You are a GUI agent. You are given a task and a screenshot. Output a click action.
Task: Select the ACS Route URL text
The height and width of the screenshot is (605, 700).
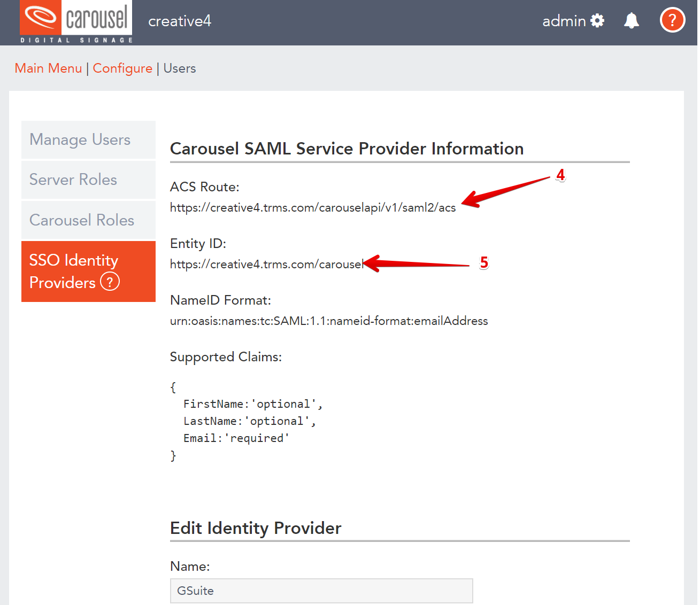[x=313, y=207]
